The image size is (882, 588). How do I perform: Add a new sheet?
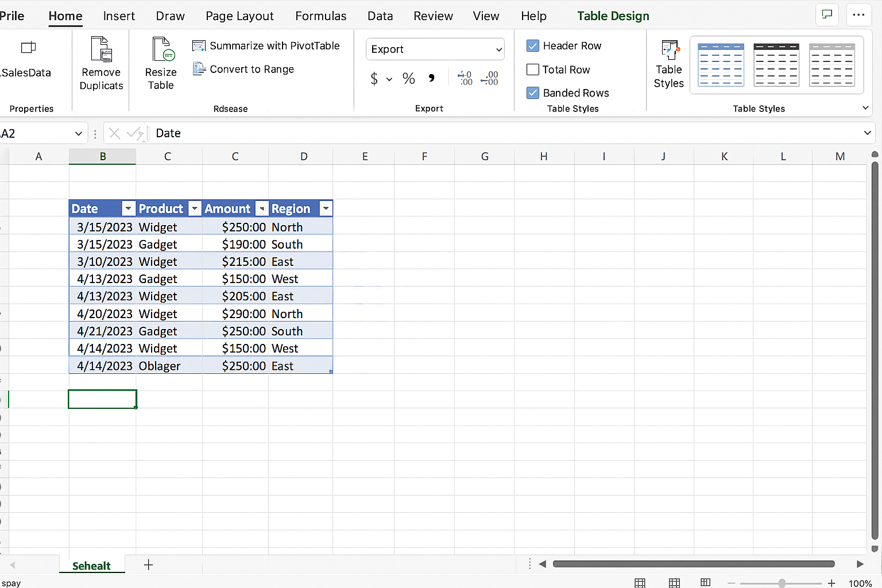148,565
